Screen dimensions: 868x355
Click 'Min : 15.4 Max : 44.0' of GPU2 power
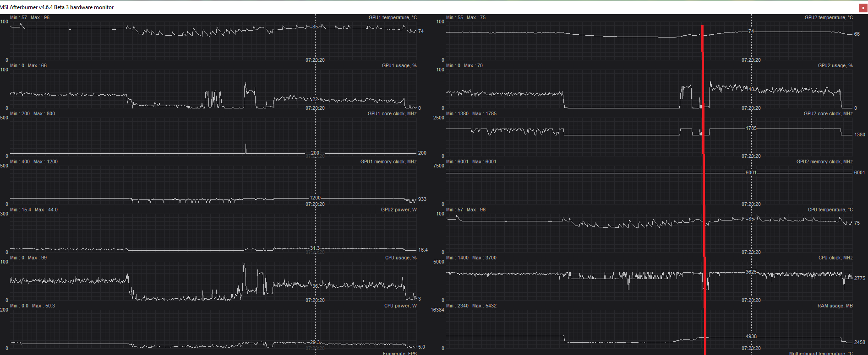[34, 210]
